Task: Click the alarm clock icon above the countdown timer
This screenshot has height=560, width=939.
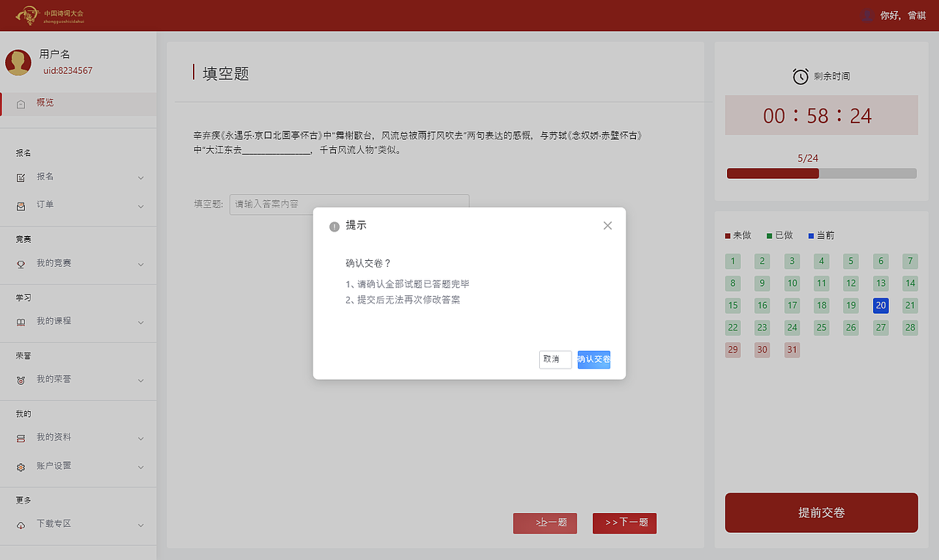Action: [800, 75]
